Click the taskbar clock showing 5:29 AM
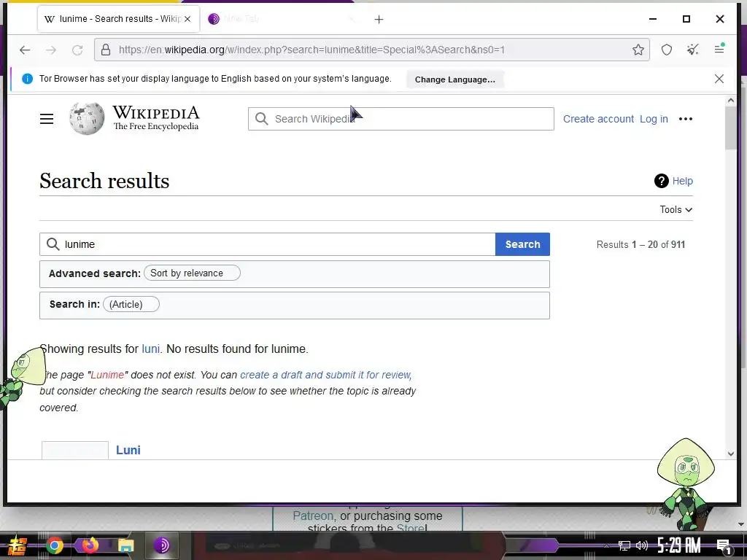 678,545
